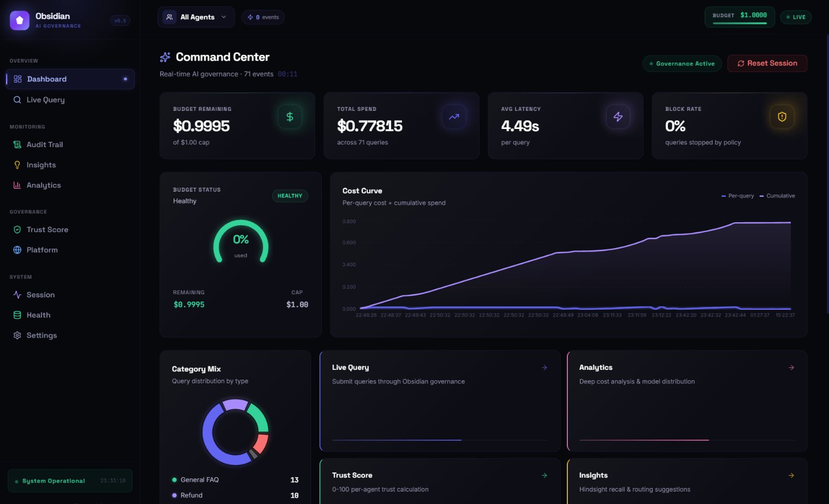The image size is (829, 504).
Task: Click the Refund legend entry
Action: point(235,495)
